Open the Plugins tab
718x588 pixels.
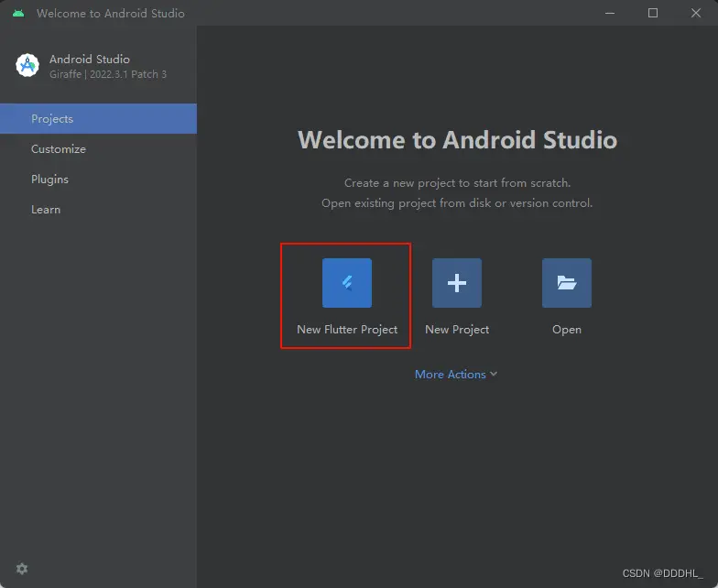tap(99, 180)
